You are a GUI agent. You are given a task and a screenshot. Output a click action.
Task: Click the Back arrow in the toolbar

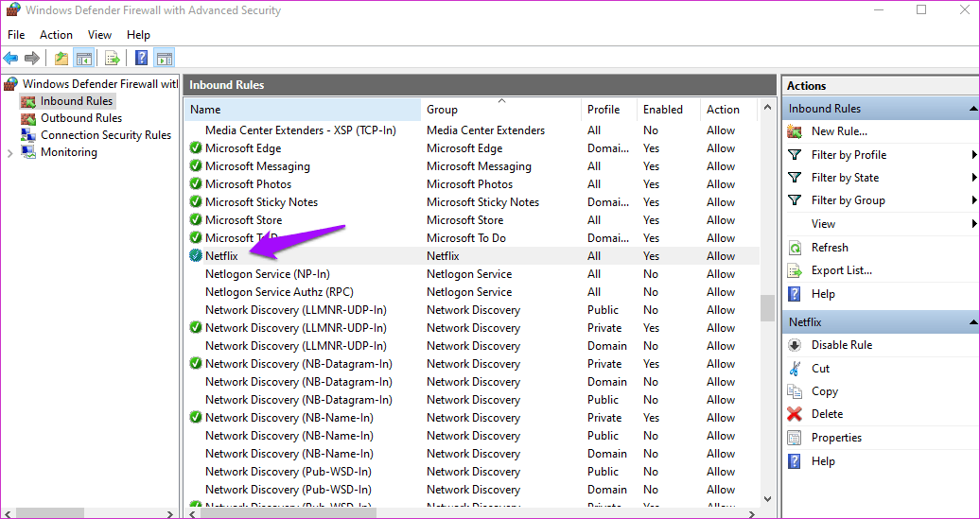(11, 59)
